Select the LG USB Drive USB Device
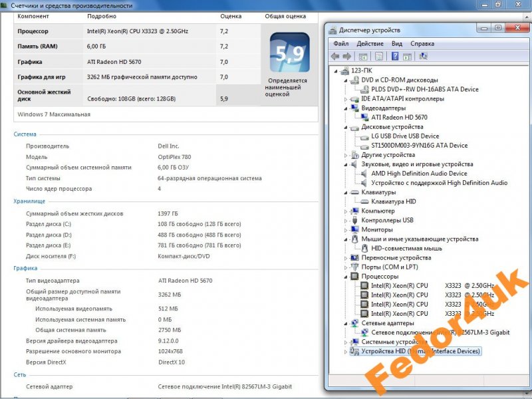The image size is (532, 399). [x=405, y=136]
